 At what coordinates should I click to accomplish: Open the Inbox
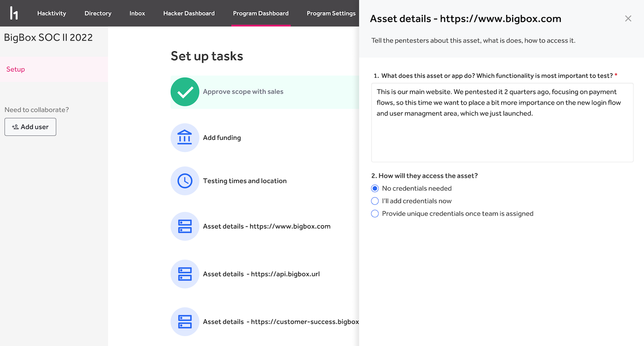point(137,13)
